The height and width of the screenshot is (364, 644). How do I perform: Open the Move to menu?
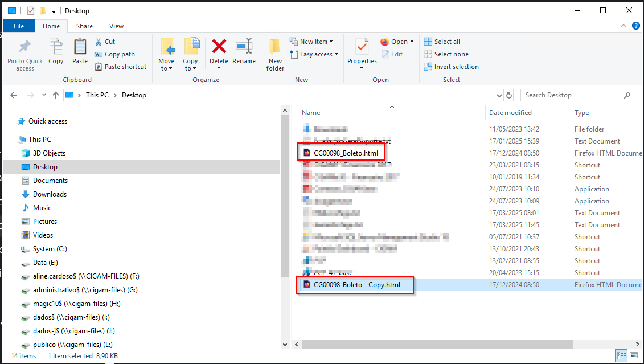click(x=166, y=55)
